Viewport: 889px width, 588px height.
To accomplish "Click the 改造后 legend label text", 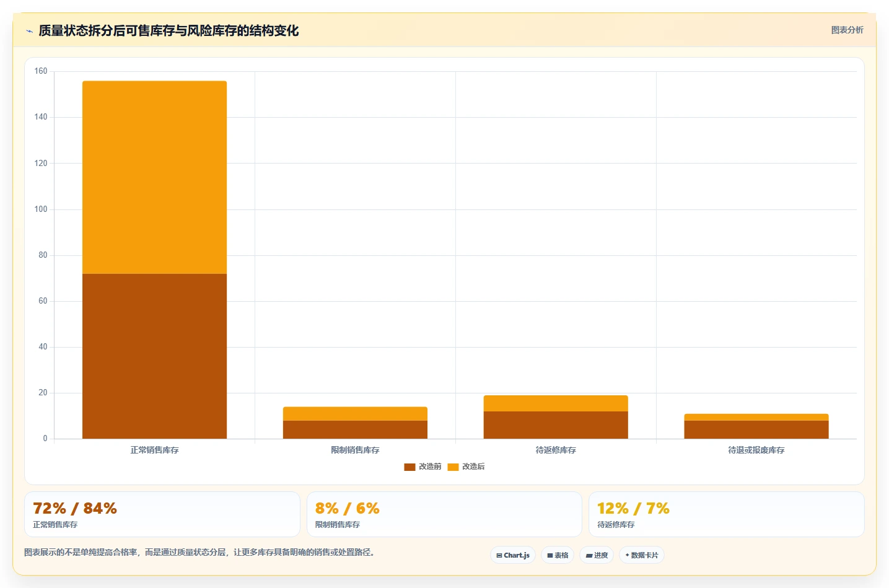I will (x=473, y=467).
